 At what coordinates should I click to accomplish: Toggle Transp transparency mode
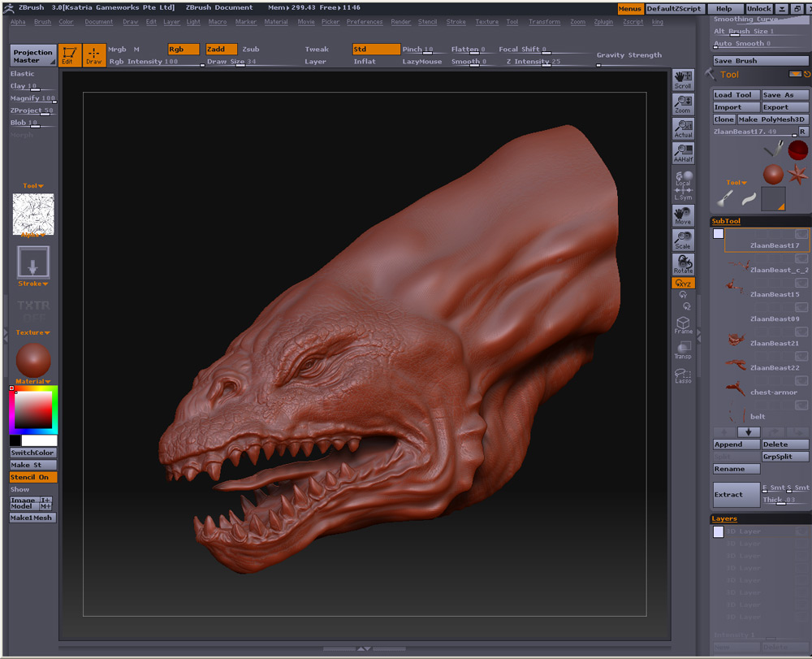click(x=683, y=350)
